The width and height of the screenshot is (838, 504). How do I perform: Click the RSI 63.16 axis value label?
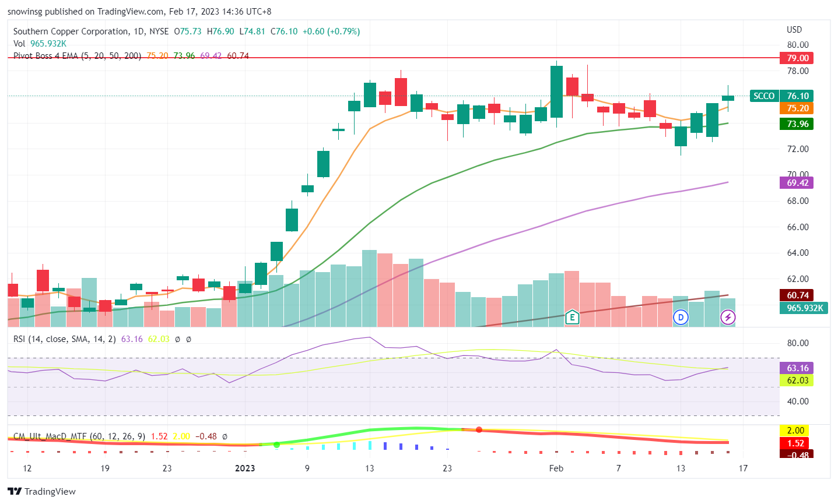click(x=797, y=368)
